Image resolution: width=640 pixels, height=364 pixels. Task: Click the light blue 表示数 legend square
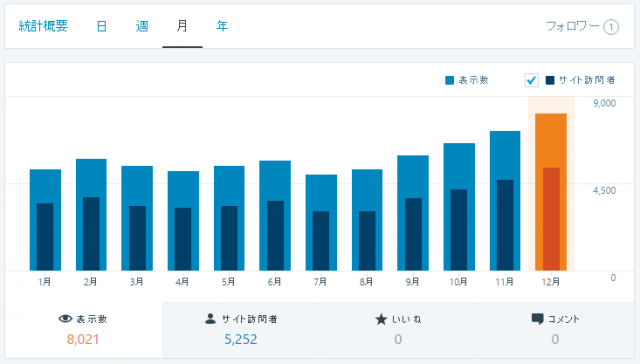coord(449,80)
